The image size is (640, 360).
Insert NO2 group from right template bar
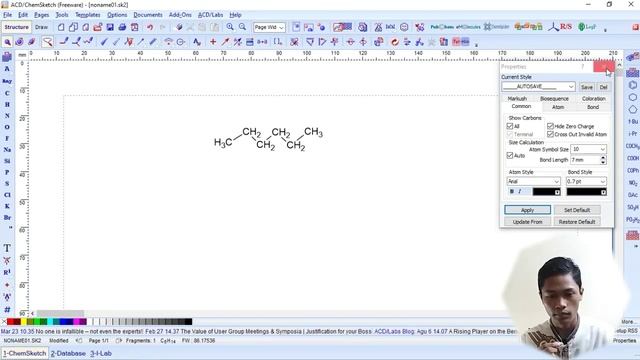coord(633,183)
